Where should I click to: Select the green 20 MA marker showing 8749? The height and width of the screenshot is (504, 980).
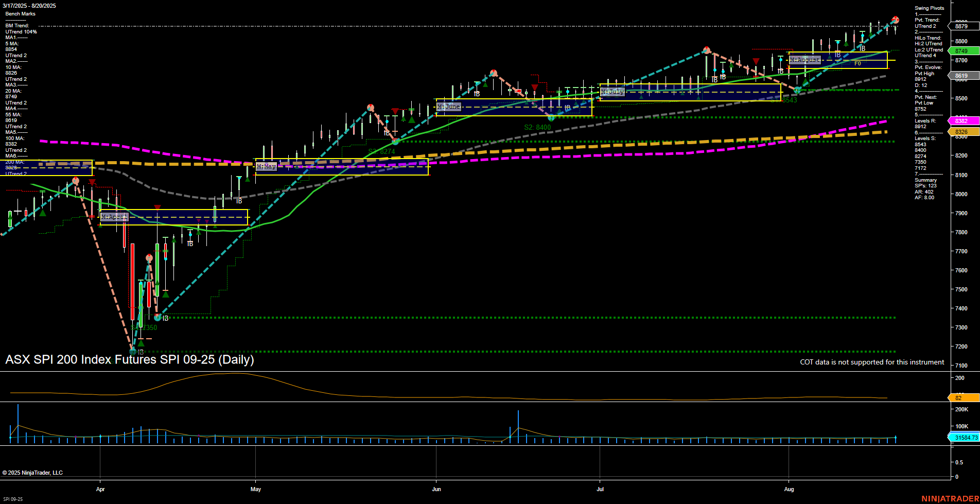pos(962,50)
